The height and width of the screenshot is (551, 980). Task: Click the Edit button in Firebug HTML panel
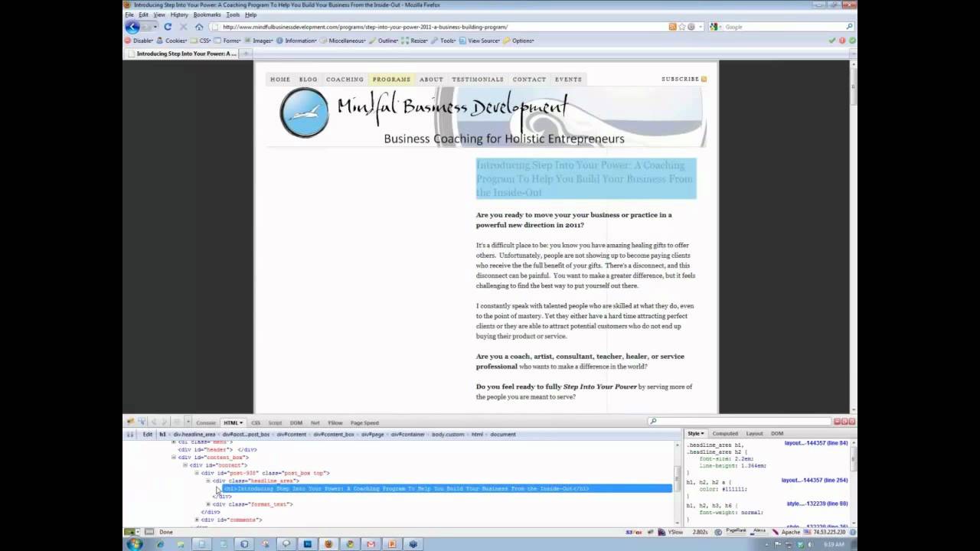148,434
